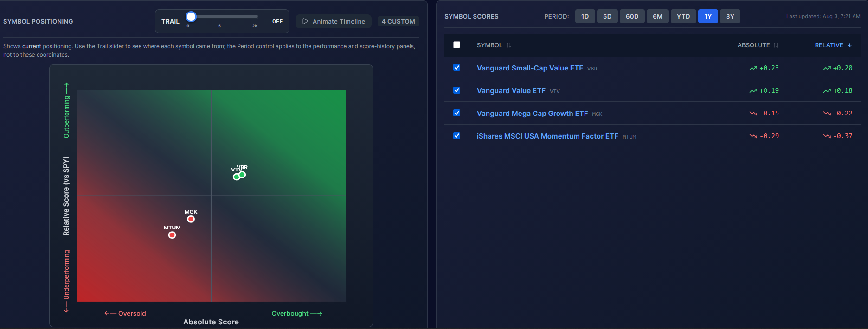The image size is (868, 329).
Task: Click the VBR point on positioning chart
Action: click(242, 175)
